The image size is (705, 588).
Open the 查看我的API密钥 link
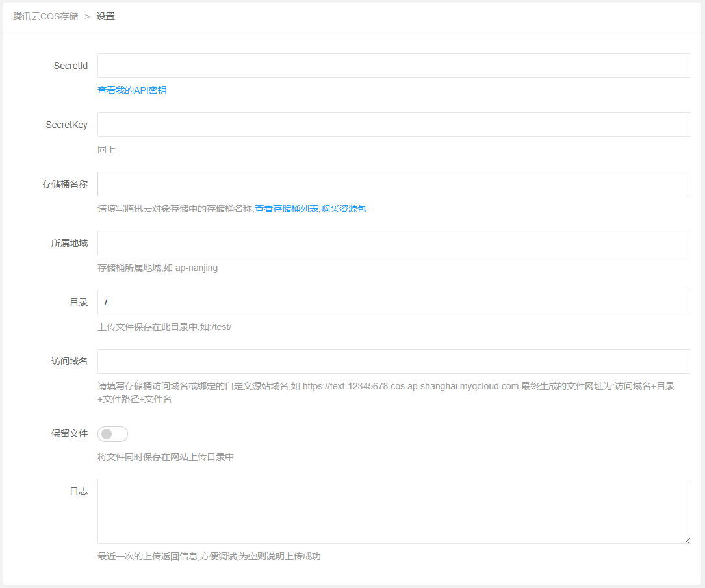coord(132,90)
